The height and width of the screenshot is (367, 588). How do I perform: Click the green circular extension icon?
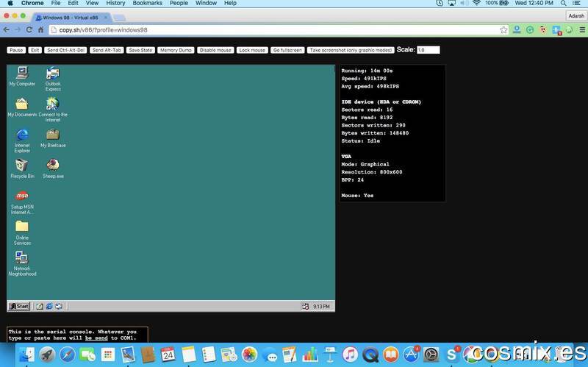(x=530, y=29)
